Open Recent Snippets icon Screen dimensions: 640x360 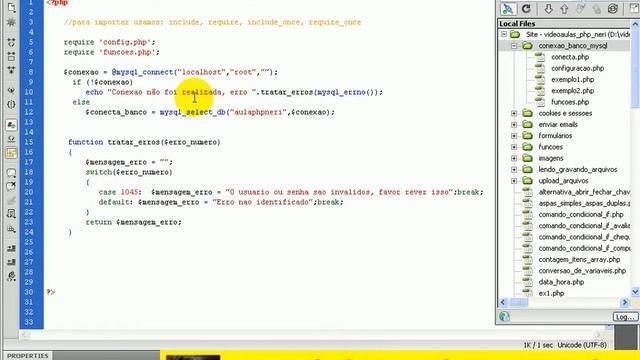click(x=11, y=214)
